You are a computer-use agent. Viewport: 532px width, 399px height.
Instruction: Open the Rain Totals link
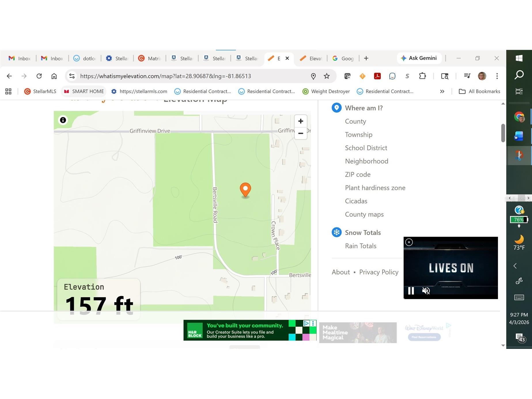point(361,246)
